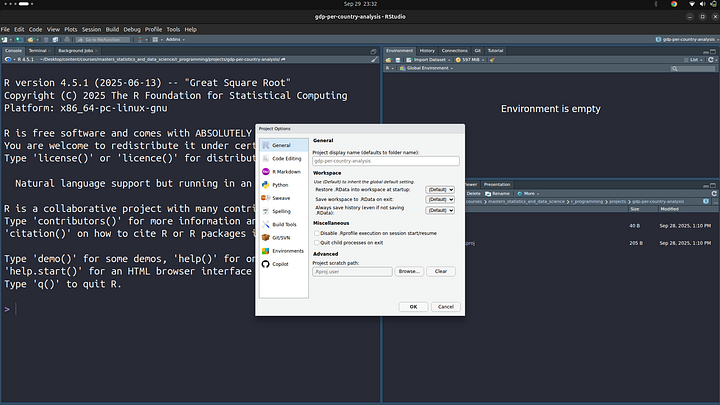Select Environments in Project Options sidebar
The image size is (720, 405).
pyautogui.click(x=284, y=251)
